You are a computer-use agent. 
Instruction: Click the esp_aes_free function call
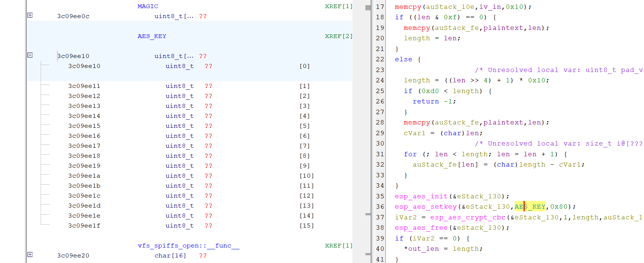(421, 228)
